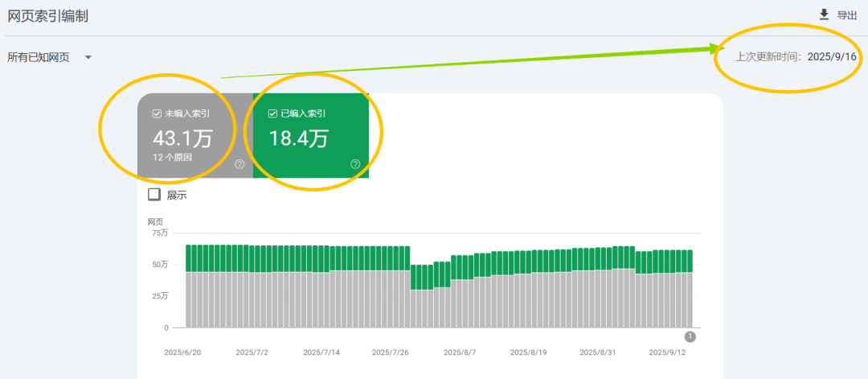This screenshot has height=379, width=868.
Task: Click the 网页索引编制 page title
Action: pyautogui.click(x=47, y=16)
